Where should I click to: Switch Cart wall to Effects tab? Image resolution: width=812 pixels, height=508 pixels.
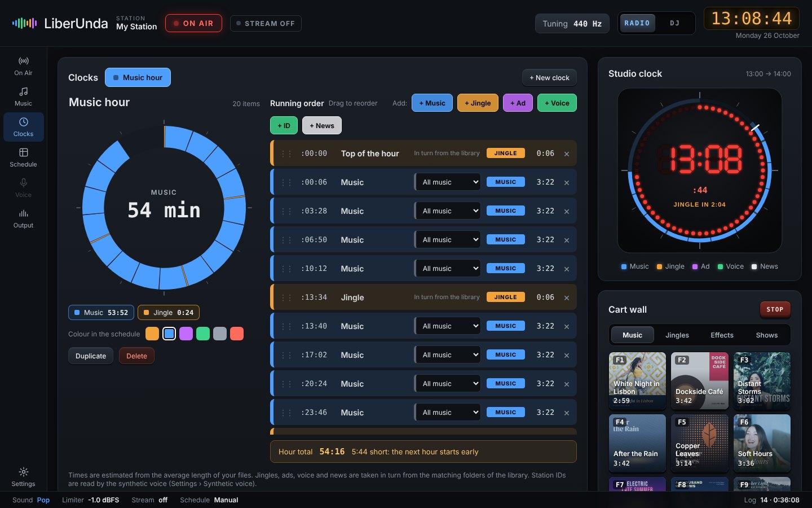722,335
